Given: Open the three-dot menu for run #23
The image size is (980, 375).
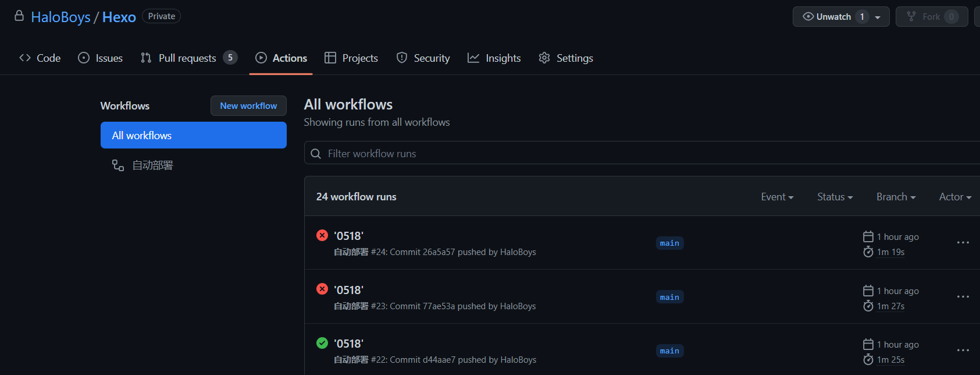Looking at the screenshot, I should pos(963,297).
